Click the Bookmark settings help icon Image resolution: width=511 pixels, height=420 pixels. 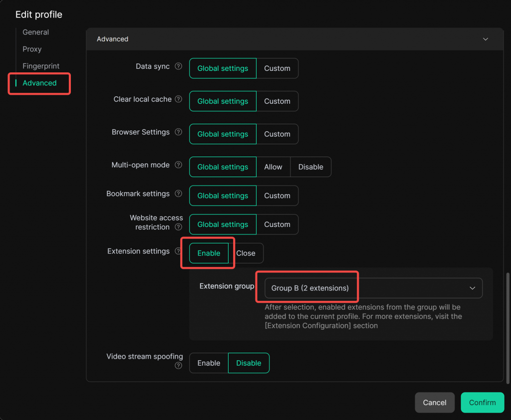click(x=179, y=194)
